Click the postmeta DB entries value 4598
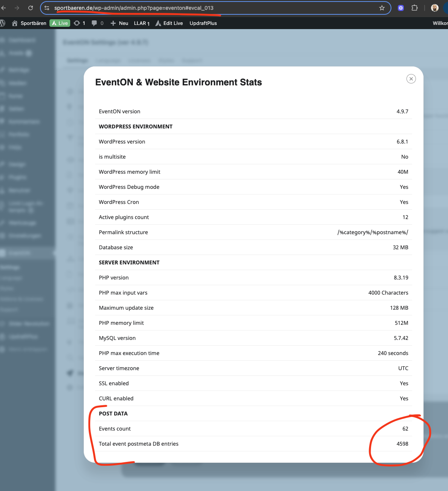This screenshot has width=448, height=491. point(402,444)
